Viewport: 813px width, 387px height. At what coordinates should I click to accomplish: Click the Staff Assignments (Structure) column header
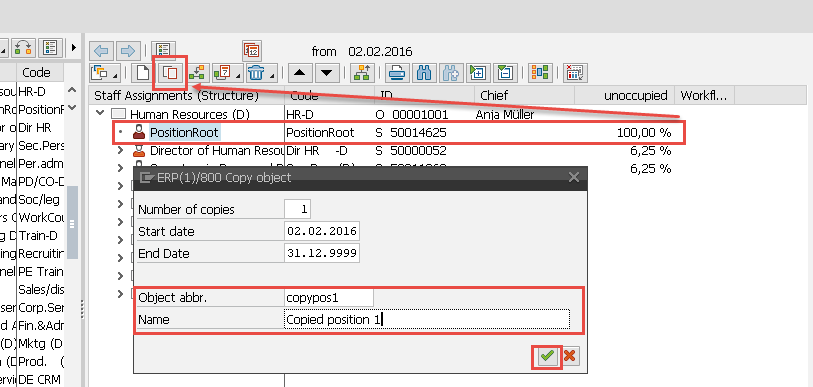[x=187, y=95]
